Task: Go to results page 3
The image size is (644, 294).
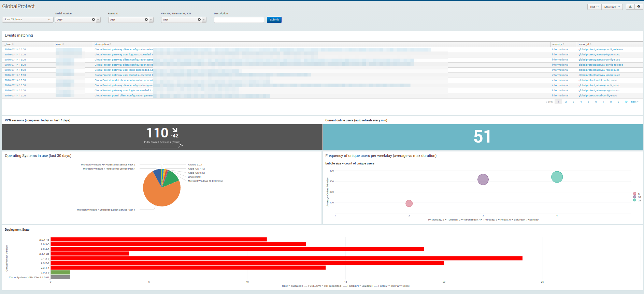Action: point(573,102)
